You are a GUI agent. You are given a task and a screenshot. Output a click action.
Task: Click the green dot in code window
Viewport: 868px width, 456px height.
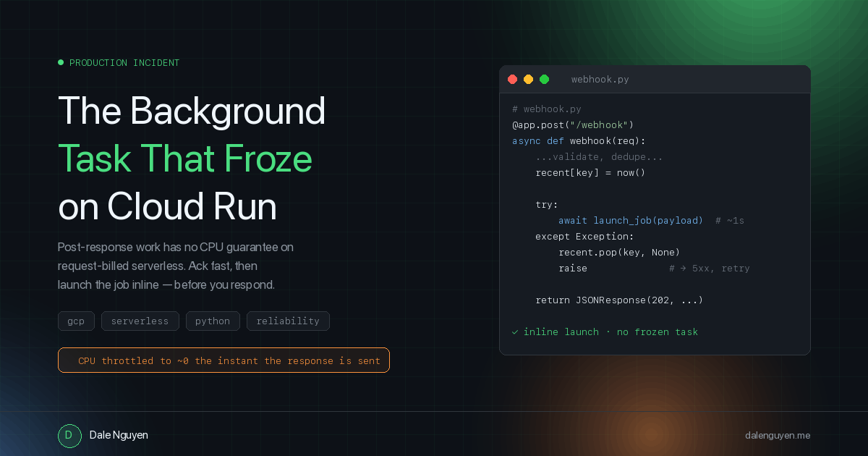[545, 80]
